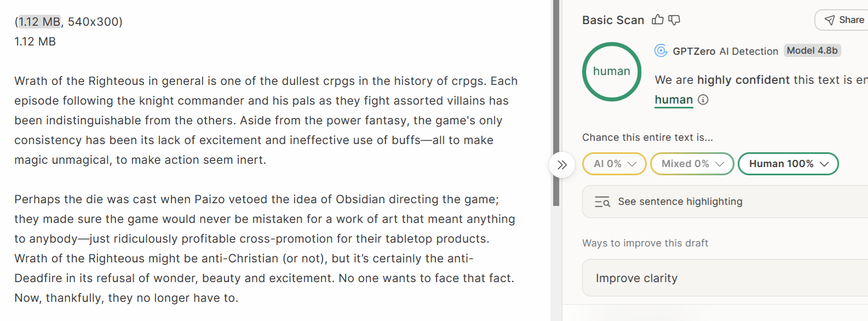Expand the Human 100% dropdown

(x=788, y=164)
